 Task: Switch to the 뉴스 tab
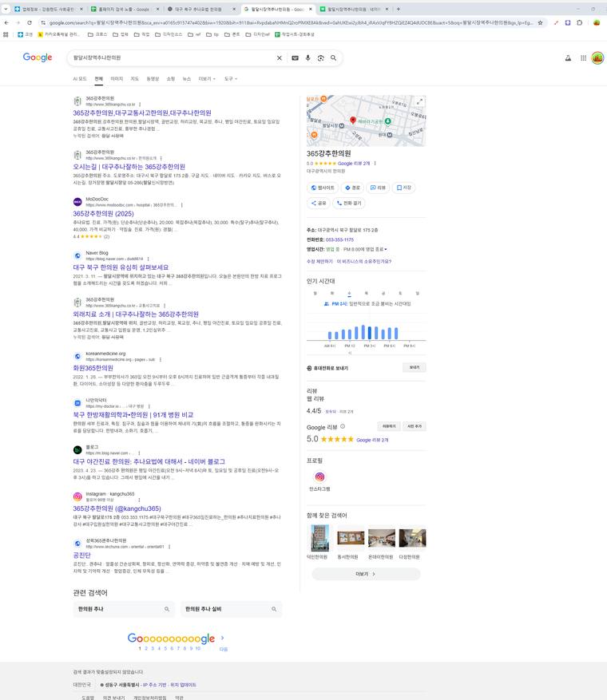pyautogui.click(x=187, y=79)
